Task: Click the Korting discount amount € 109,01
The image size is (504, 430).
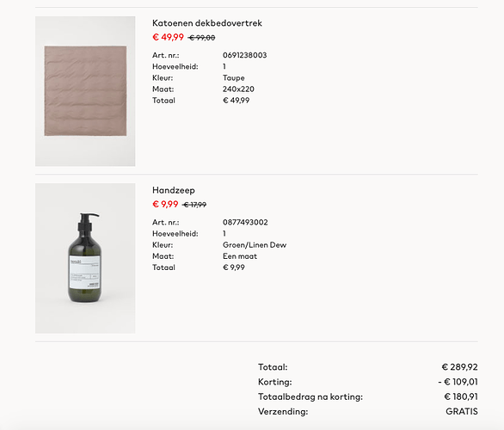Action: click(x=458, y=382)
